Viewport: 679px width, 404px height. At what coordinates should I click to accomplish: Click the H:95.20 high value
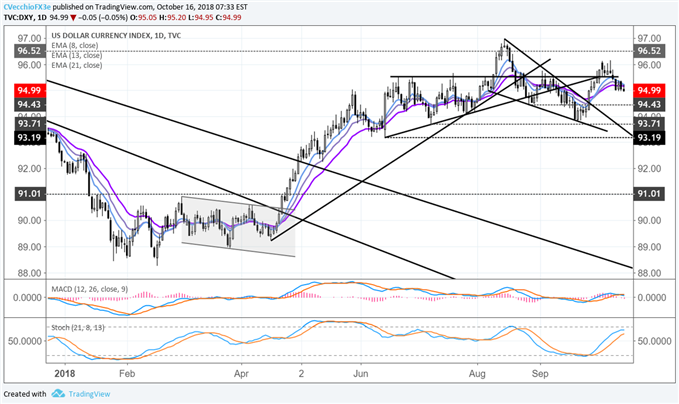174,17
